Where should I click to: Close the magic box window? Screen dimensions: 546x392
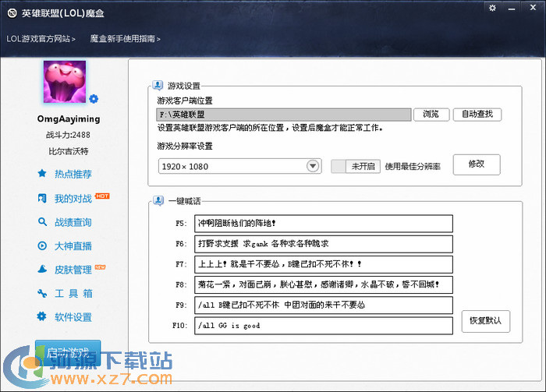(x=533, y=7)
